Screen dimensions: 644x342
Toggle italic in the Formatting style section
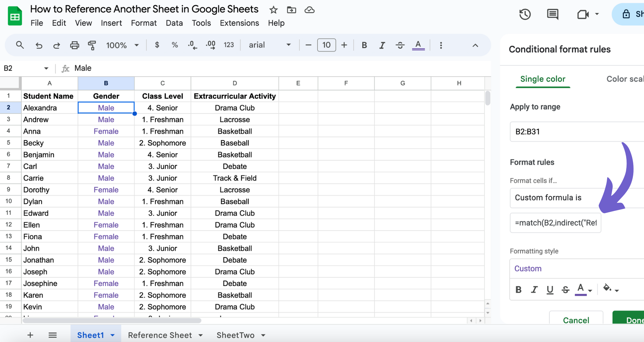click(x=534, y=290)
